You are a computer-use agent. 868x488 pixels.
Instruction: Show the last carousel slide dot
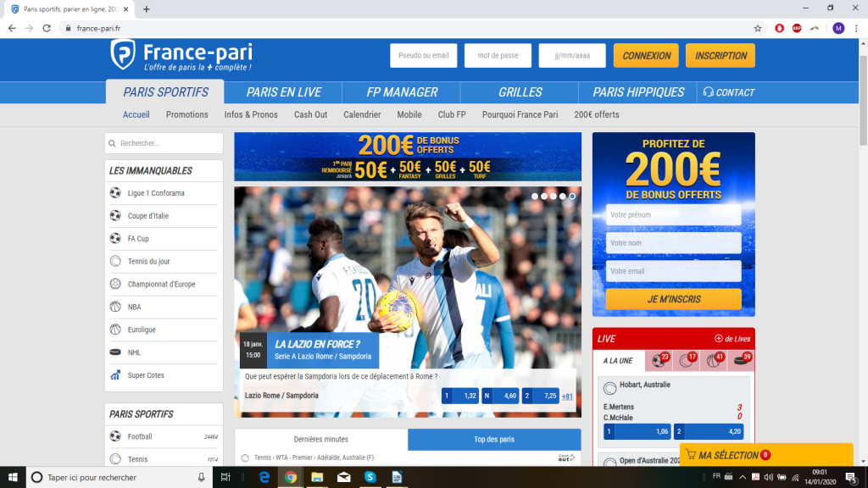[x=572, y=197]
